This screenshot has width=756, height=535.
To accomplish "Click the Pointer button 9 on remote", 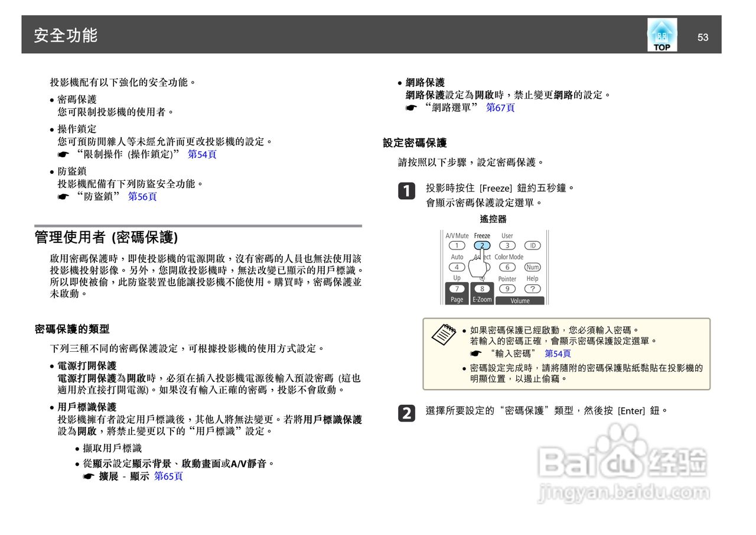I will tap(507, 289).
